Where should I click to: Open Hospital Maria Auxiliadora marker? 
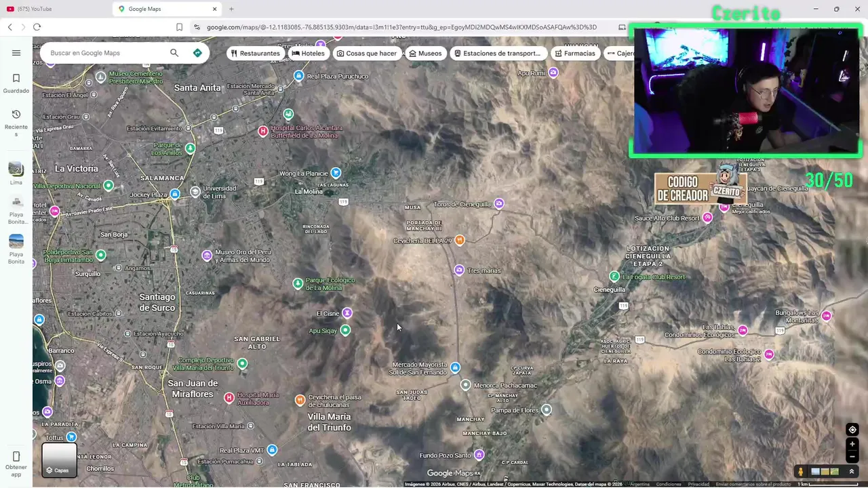[x=229, y=398]
